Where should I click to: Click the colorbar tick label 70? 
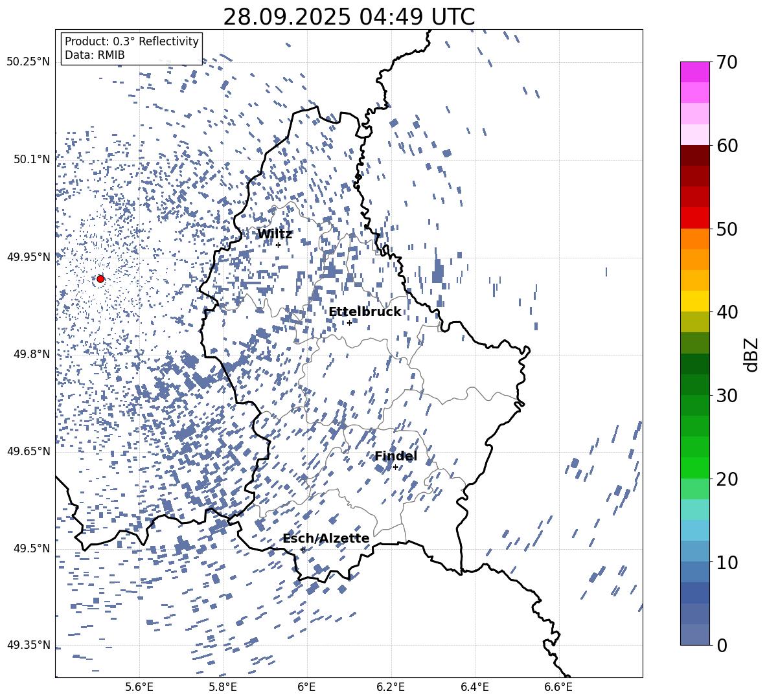tap(727, 63)
